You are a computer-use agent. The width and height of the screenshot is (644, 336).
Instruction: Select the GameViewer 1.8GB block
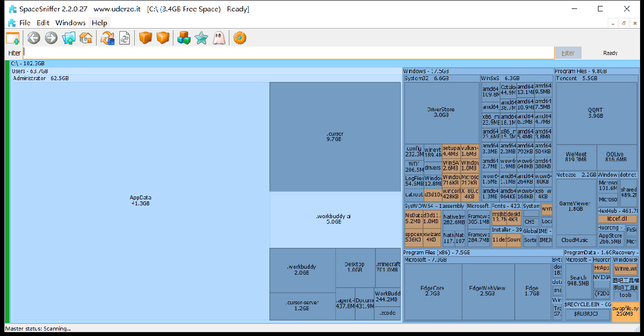(576, 206)
